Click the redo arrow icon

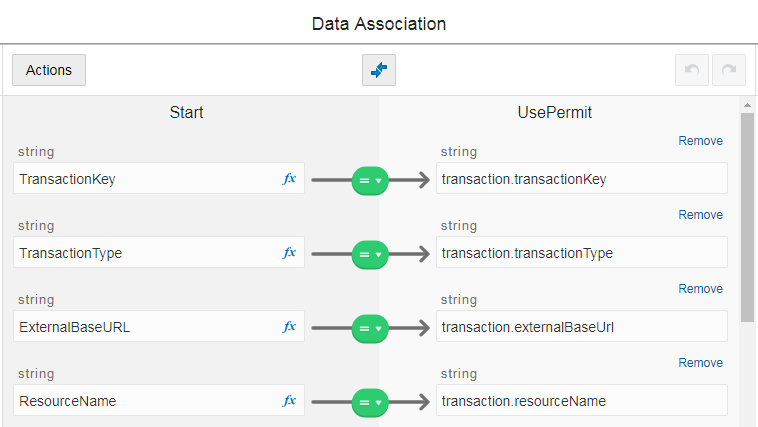[x=729, y=70]
